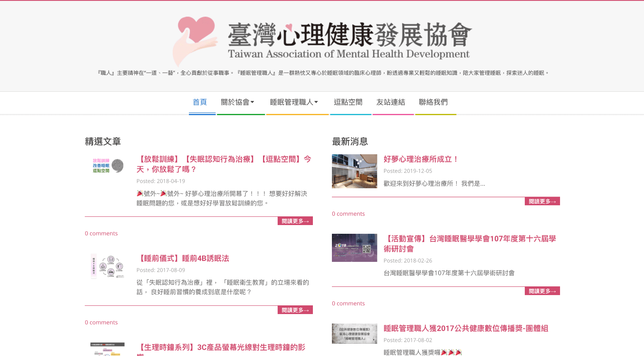This screenshot has height=356, width=644.
Task: Click the Posted: 2018-04-19 date text
Action: coord(161,181)
